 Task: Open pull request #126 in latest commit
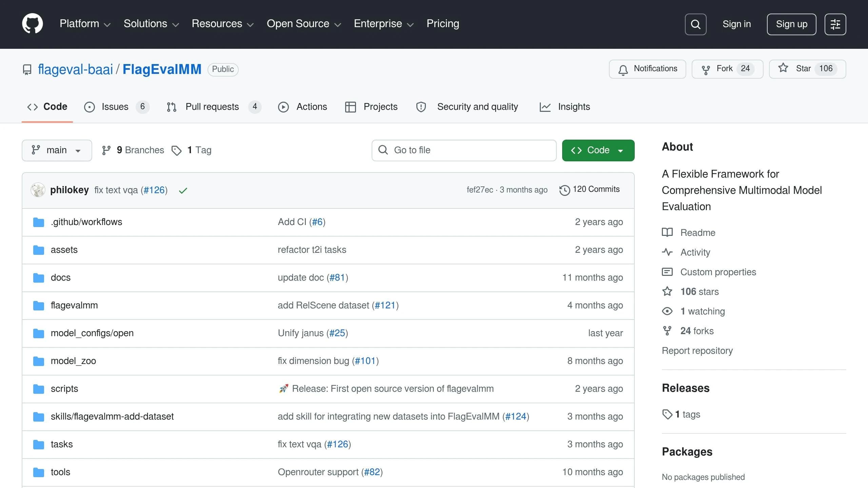click(154, 190)
